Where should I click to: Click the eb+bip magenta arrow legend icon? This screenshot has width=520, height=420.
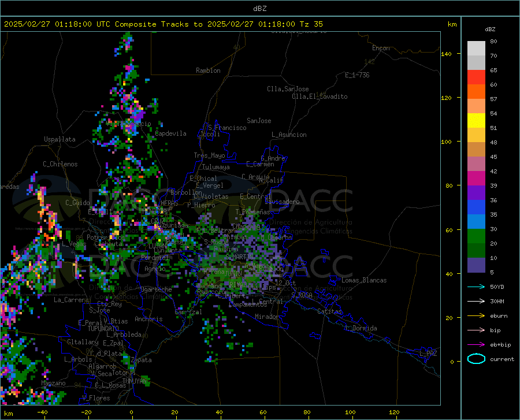(476, 345)
